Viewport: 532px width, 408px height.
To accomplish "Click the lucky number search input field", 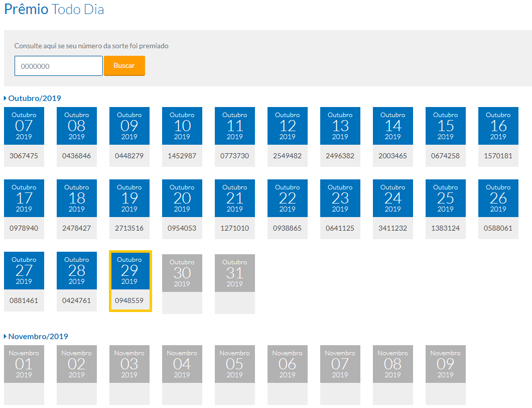I will pyautogui.click(x=58, y=66).
